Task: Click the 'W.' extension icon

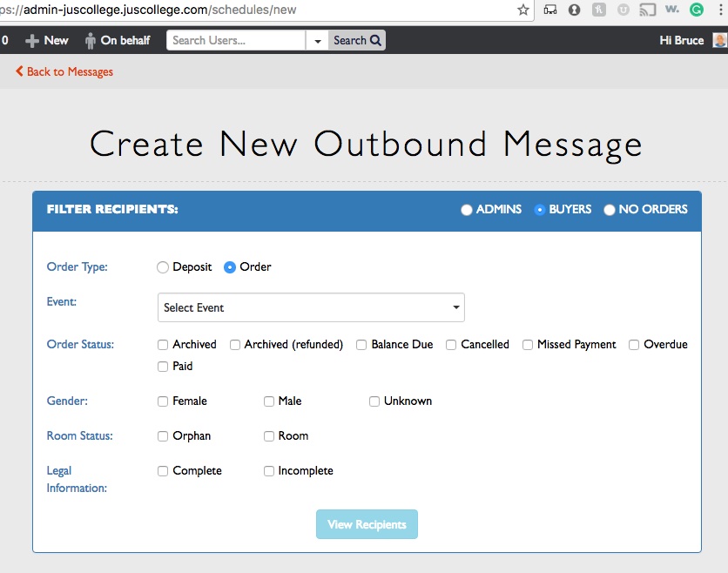Action: [x=672, y=10]
